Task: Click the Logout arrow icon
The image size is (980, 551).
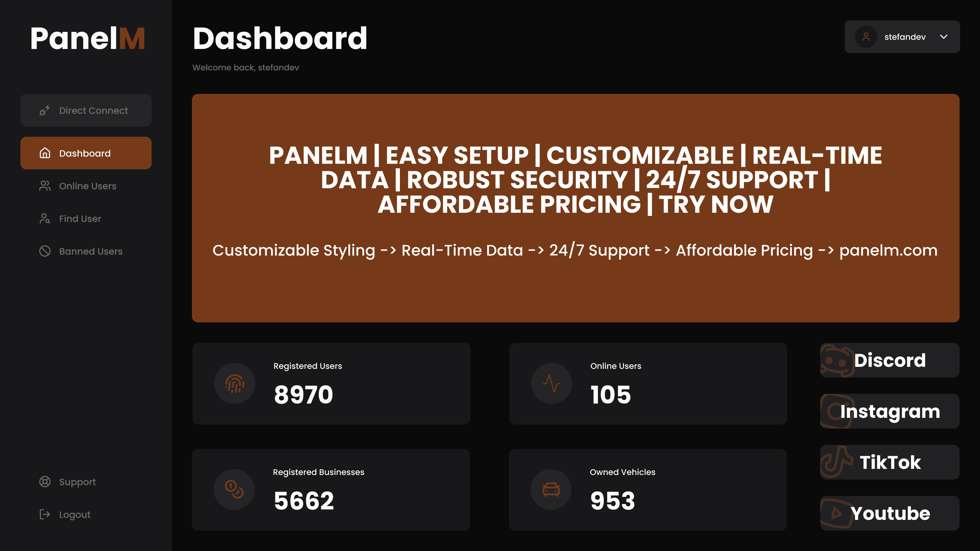Action: 45,515
